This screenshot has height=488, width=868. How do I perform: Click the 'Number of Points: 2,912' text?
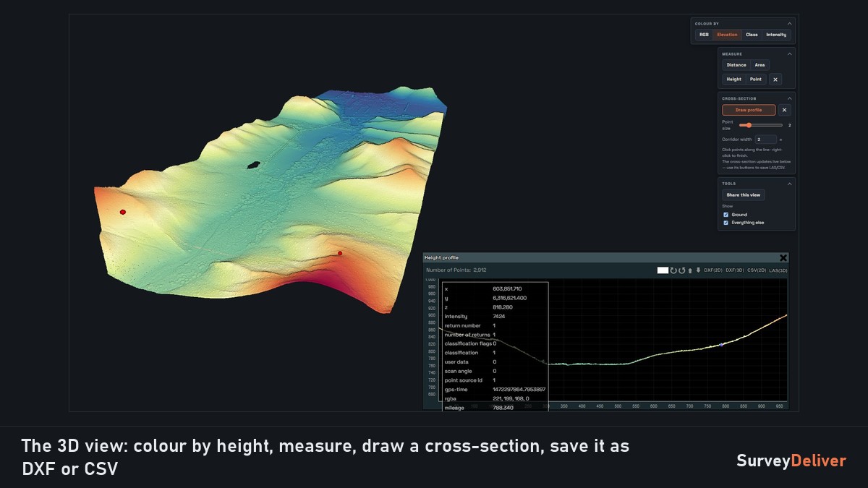click(456, 270)
